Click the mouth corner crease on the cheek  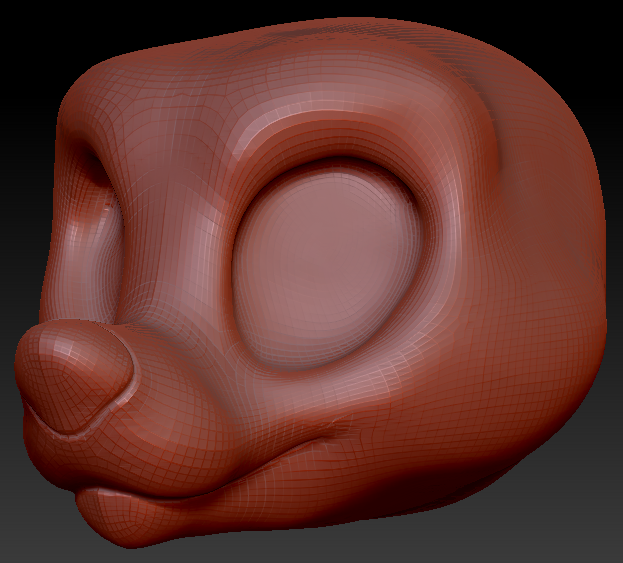[x=335, y=432]
